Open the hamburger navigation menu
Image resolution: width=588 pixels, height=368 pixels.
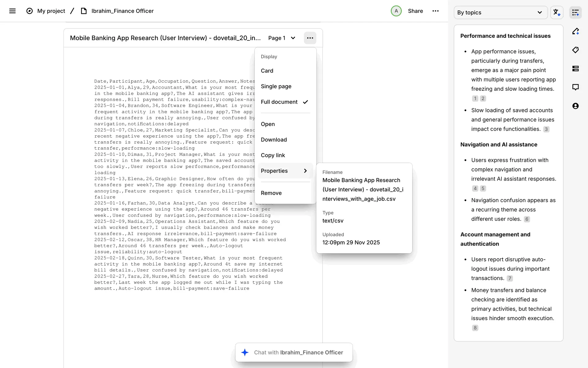12,11
